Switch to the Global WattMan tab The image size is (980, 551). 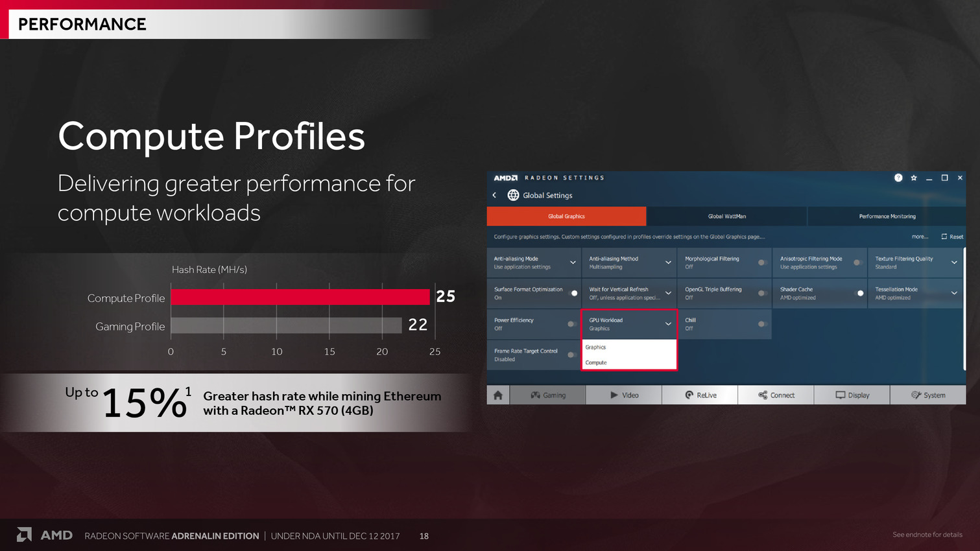pyautogui.click(x=726, y=217)
